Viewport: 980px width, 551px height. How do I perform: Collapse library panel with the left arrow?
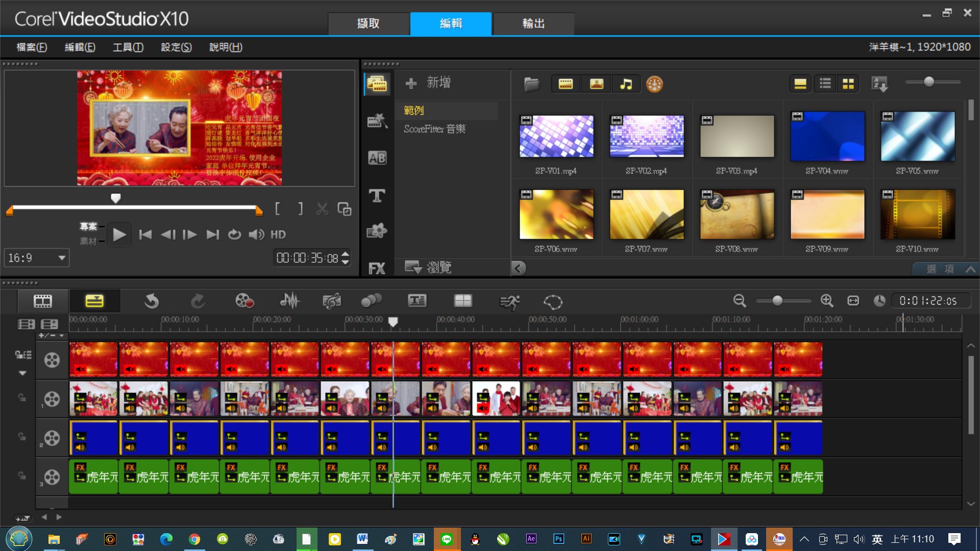click(x=519, y=268)
